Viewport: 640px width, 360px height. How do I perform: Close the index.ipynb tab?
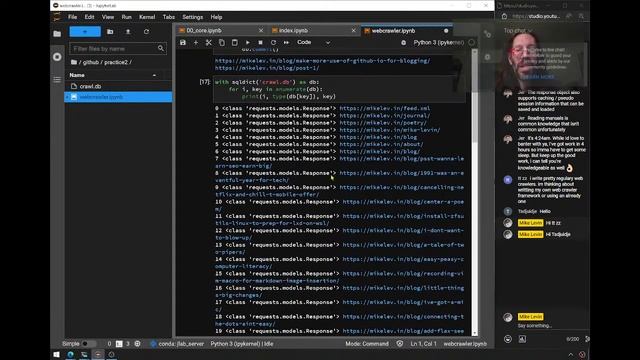coord(353,31)
